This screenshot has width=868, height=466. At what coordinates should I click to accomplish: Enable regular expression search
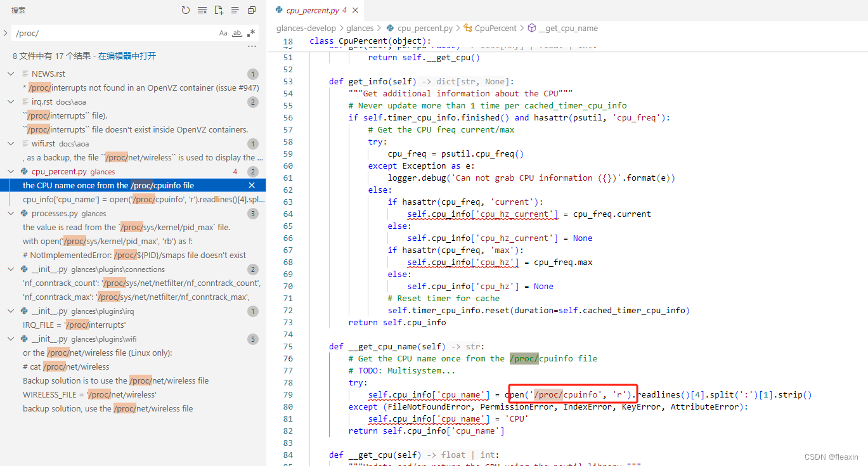click(x=252, y=32)
